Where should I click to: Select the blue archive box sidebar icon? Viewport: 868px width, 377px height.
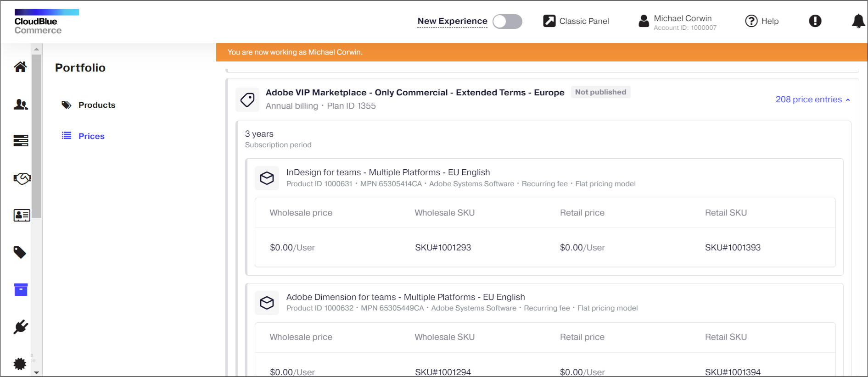coord(21,289)
